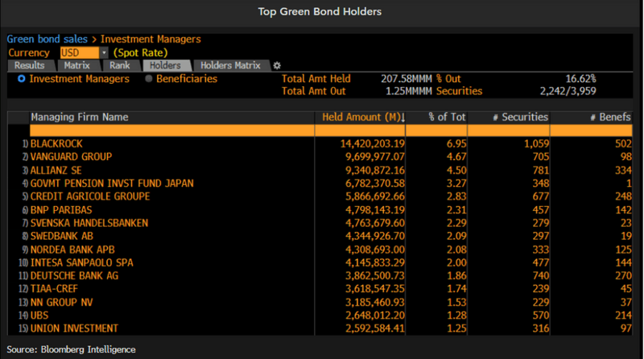Open the UNION INVESTMENT row

click(320, 328)
